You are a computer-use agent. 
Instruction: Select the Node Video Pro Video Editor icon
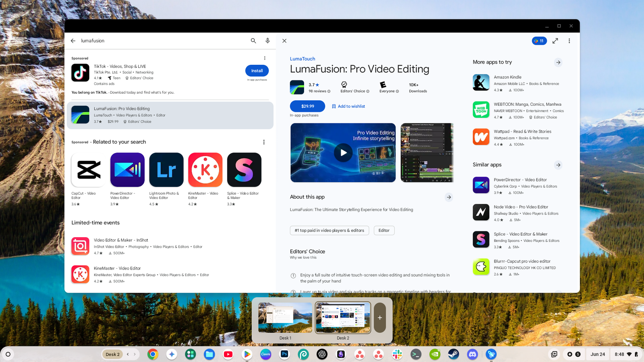pos(481,212)
